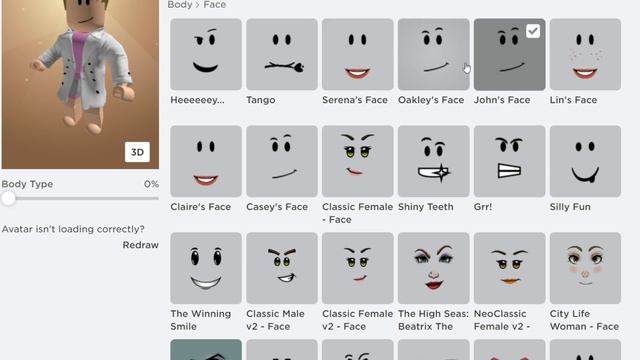The height and width of the screenshot is (360, 640).
Task: Uncheck the John's Face checkmark
Action: tap(533, 31)
